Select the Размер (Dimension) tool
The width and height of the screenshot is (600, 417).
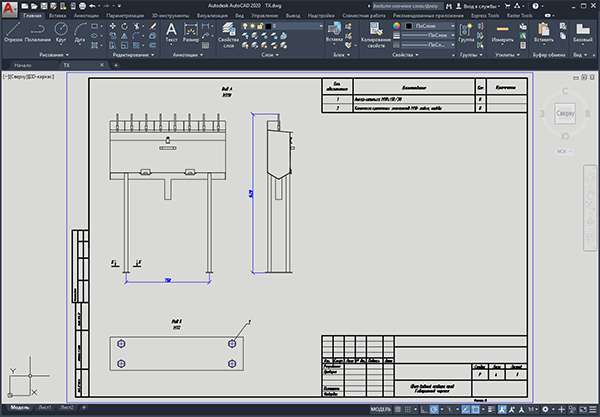click(x=191, y=32)
